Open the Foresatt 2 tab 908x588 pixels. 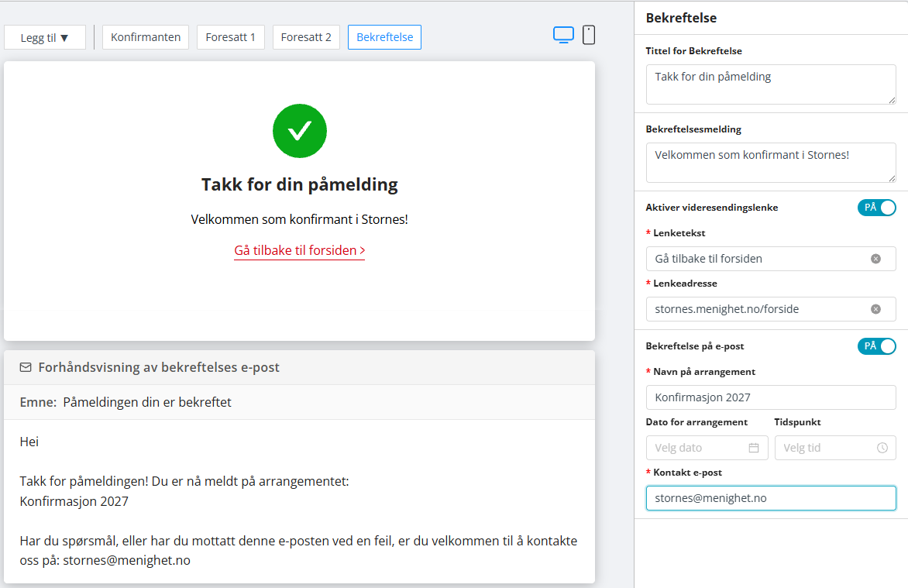point(306,37)
